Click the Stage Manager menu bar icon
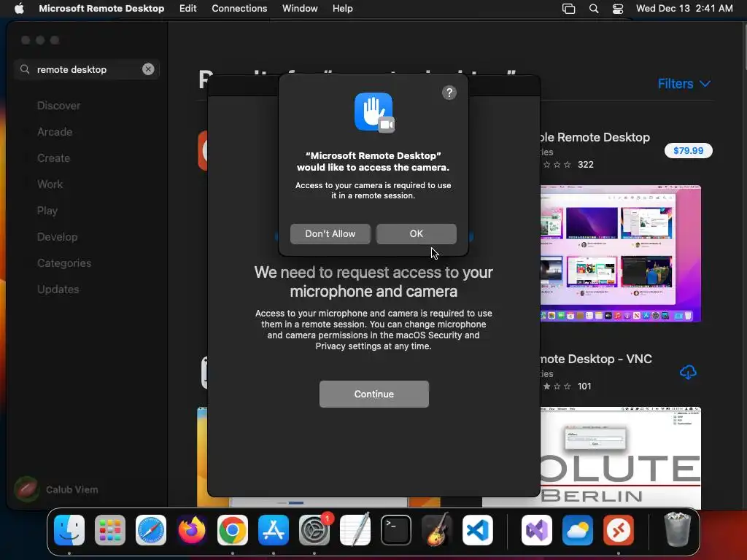The width and height of the screenshot is (747, 560). point(568,9)
